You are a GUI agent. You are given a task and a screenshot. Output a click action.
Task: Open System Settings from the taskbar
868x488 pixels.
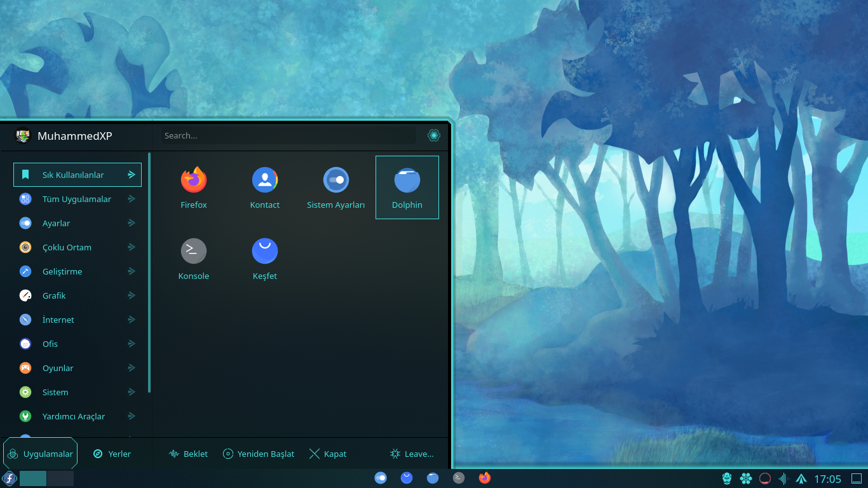click(x=381, y=478)
